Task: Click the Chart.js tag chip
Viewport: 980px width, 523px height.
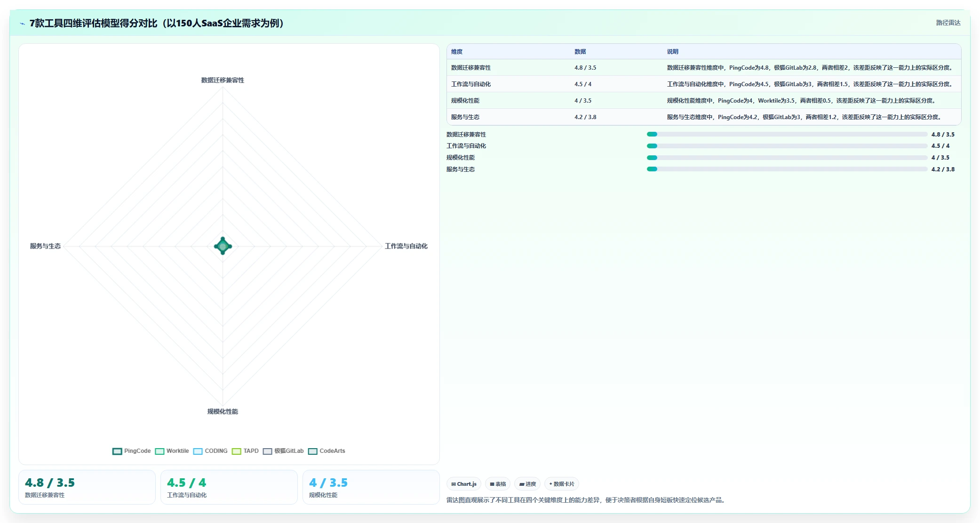Action: [464, 484]
